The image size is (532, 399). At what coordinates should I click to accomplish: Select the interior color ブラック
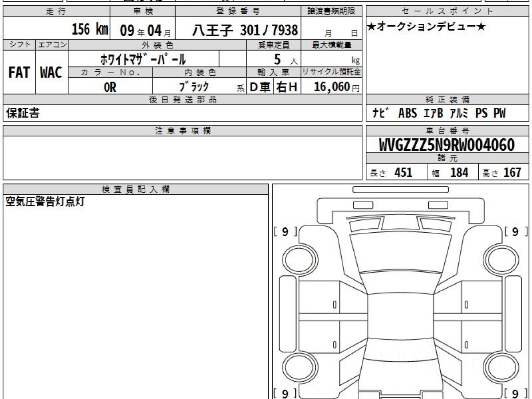pos(194,87)
